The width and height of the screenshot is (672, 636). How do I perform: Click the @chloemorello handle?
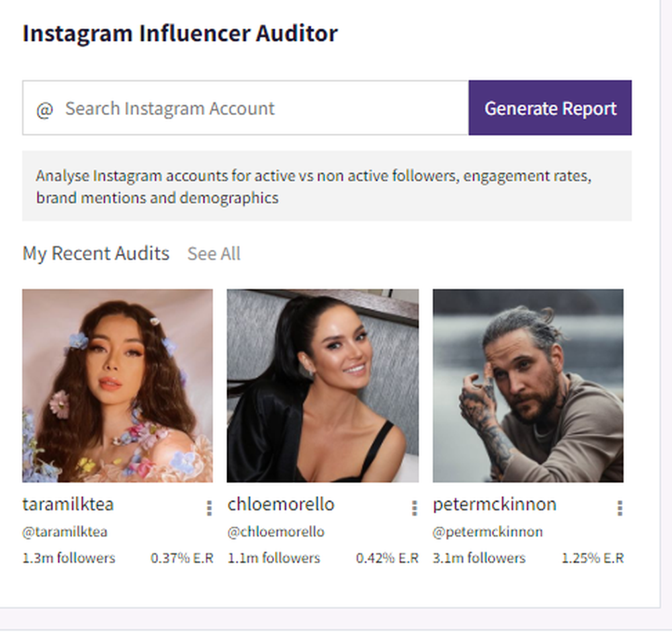tap(276, 532)
